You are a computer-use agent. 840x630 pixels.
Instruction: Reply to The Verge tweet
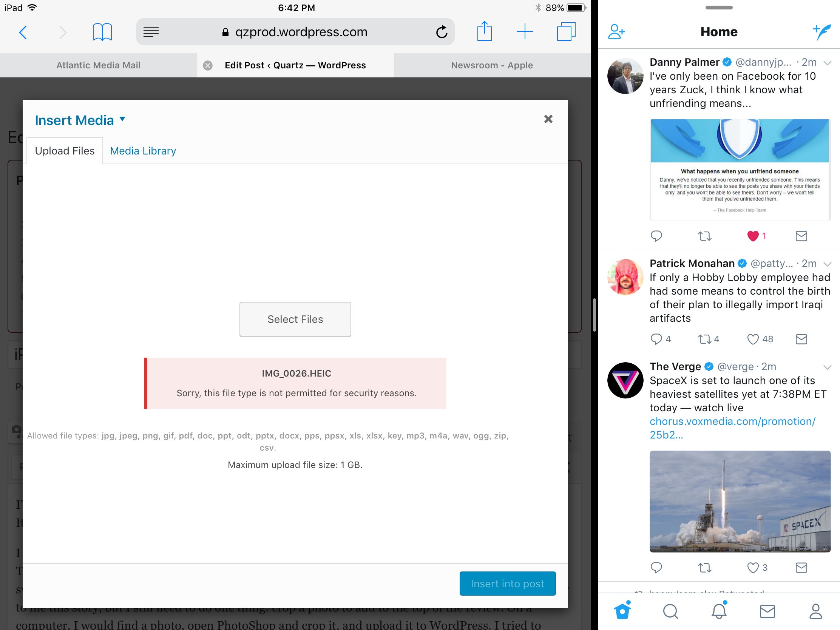(656, 567)
